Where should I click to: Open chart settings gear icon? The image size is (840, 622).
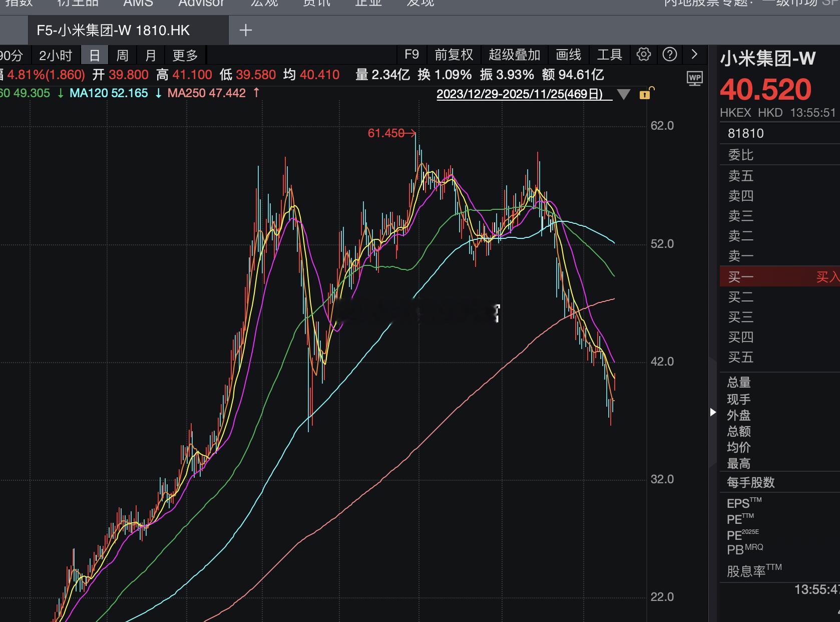pyautogui.click(x=644, y=54)
